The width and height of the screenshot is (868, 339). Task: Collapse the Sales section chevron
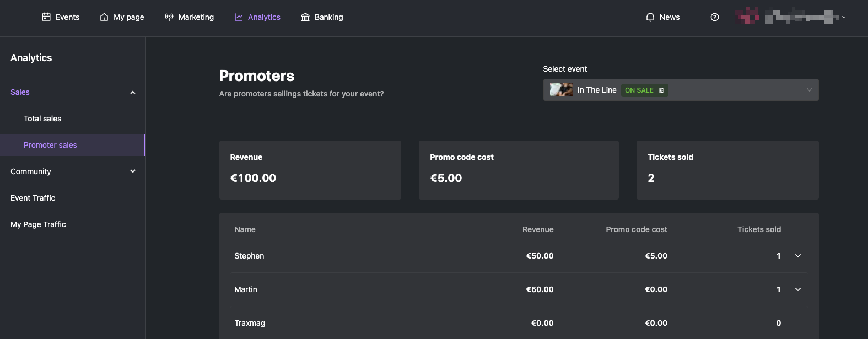tap(133, 93)
